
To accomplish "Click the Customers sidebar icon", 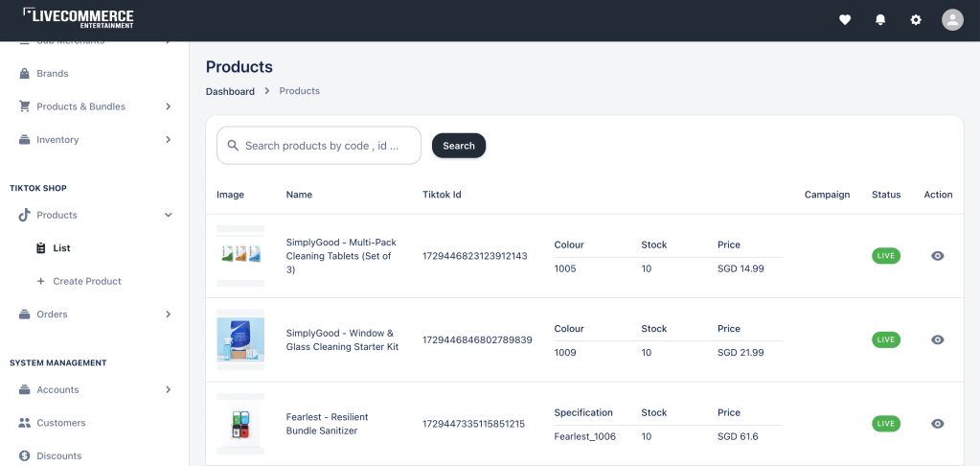I will coord(25,423).
